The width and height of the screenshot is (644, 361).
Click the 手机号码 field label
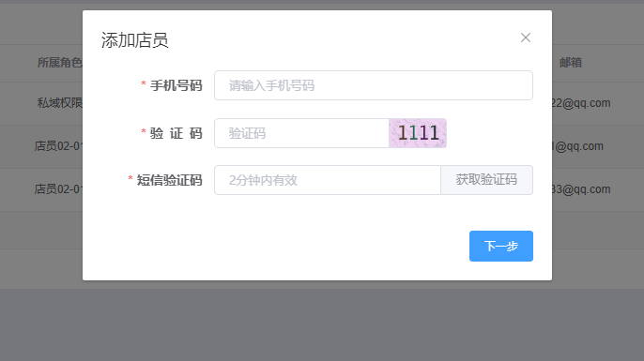[176, 85]
